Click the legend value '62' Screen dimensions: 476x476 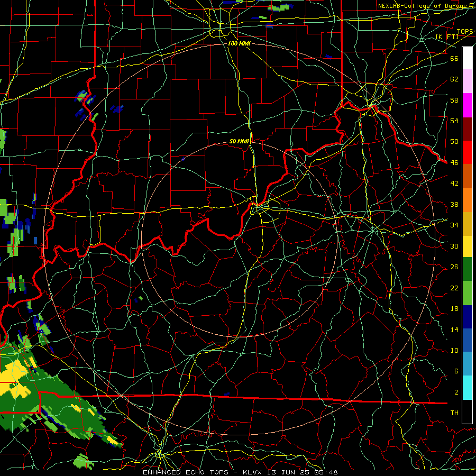click(x=454, y=79)
